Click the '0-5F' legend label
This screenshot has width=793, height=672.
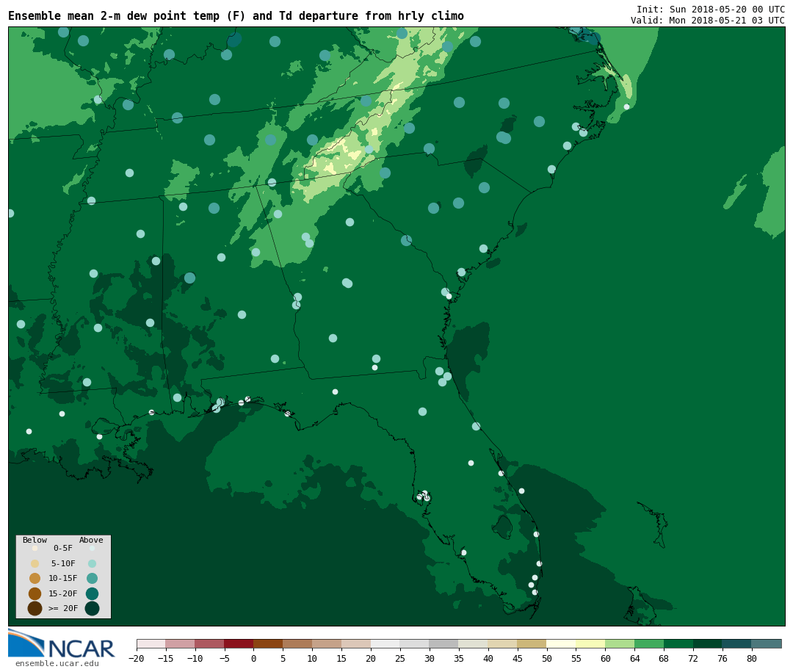(63, 548)
